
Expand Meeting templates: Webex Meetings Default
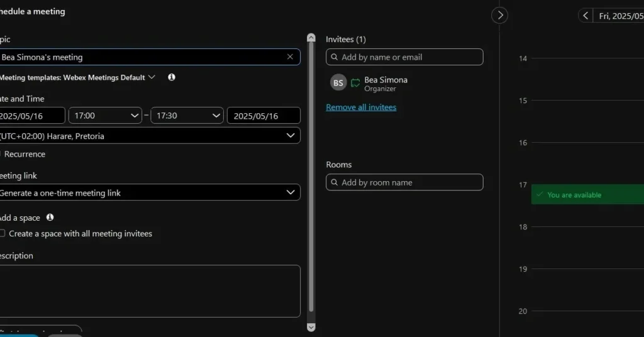coord(77,77)
